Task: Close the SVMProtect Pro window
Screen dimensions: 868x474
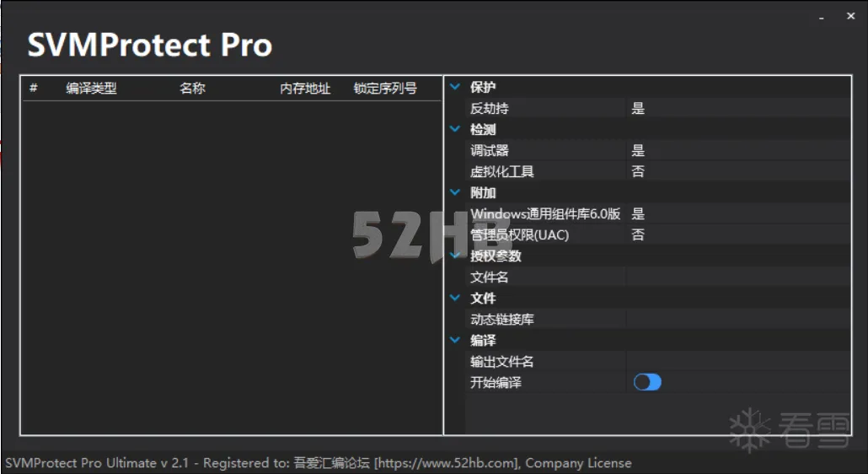Action: click(851, 16)
